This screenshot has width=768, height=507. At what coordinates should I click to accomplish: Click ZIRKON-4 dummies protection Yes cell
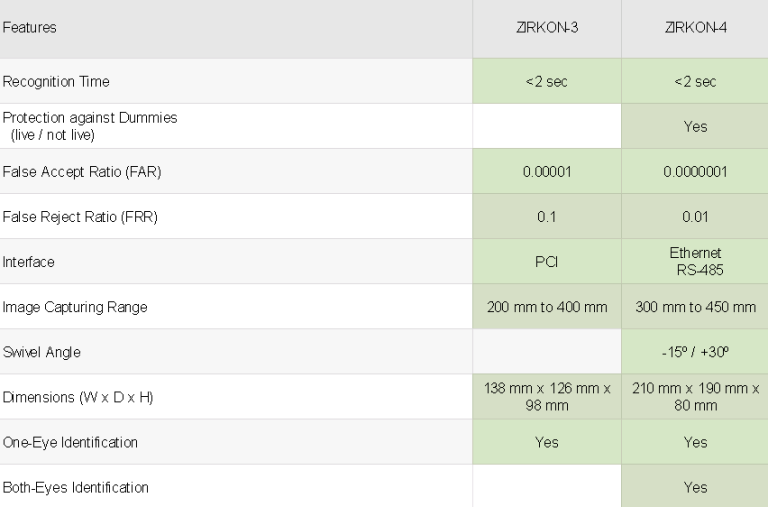click(694, 127)
